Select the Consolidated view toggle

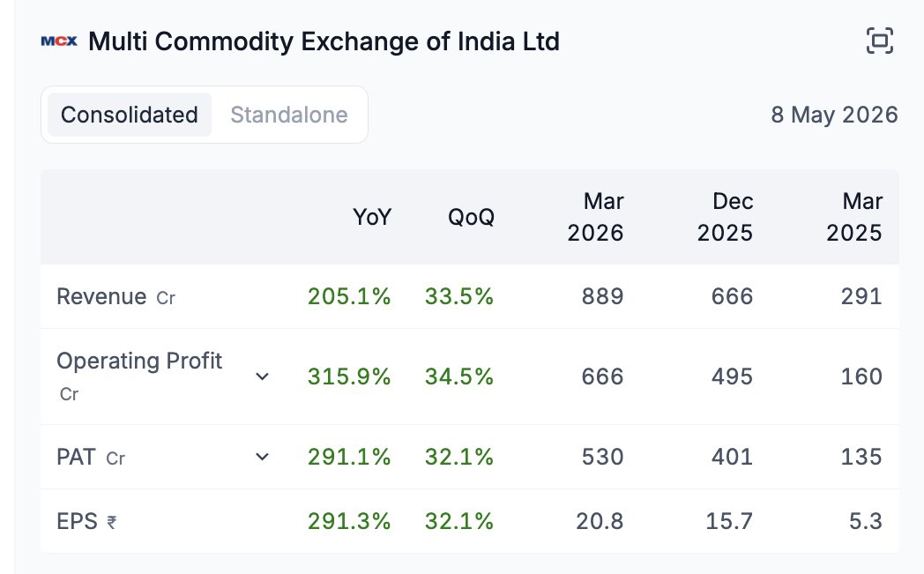pyautogui.click(x=129, y=115)
